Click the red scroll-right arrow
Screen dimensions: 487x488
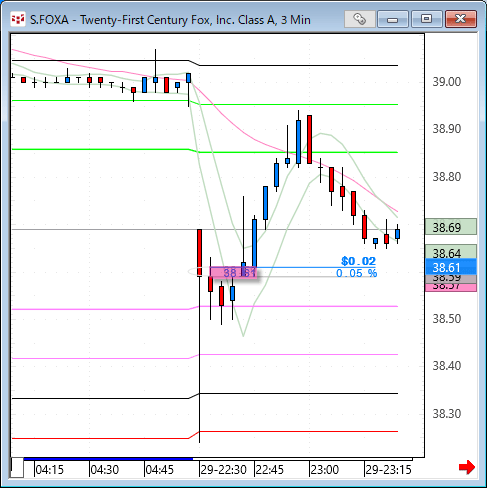coord(467,467)
